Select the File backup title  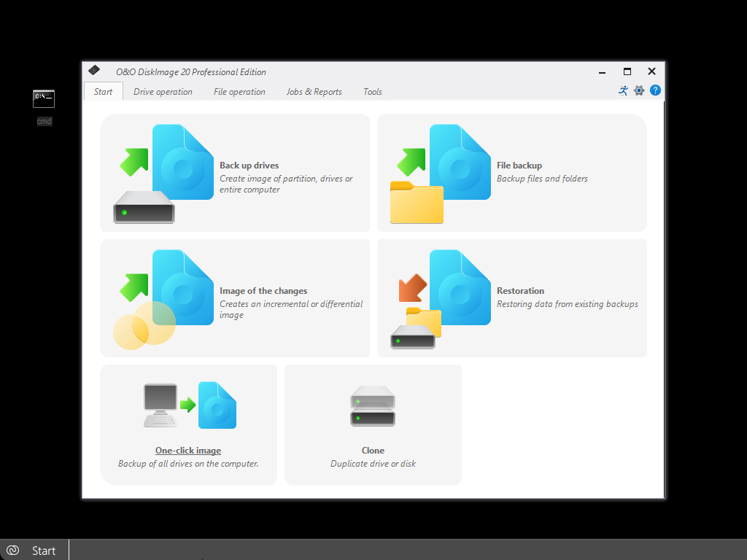pyautogui.click(x=519, y=166)
